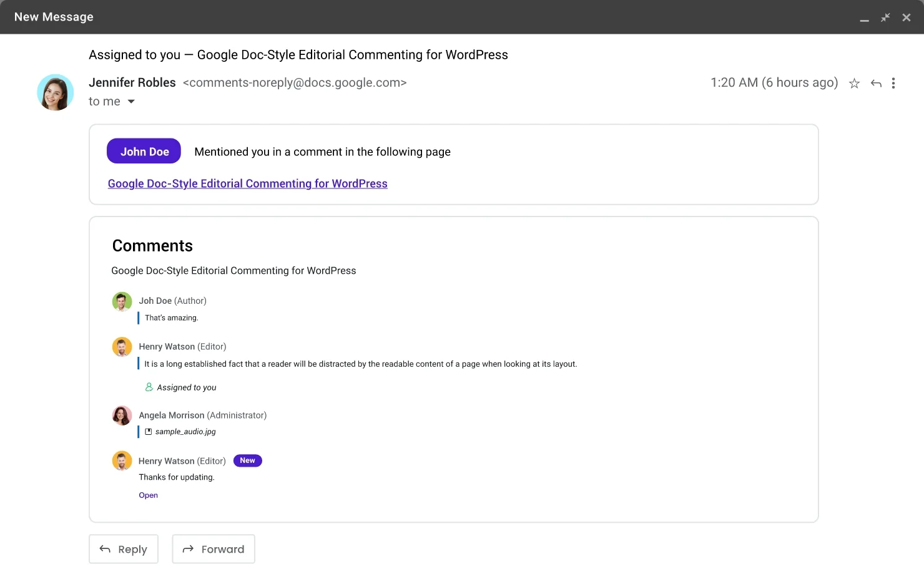Open the Google Doc-Style Editorial Commenting link
Image resolution: width=924 pixels, height=574 pixels.
[x=247, y=183]
